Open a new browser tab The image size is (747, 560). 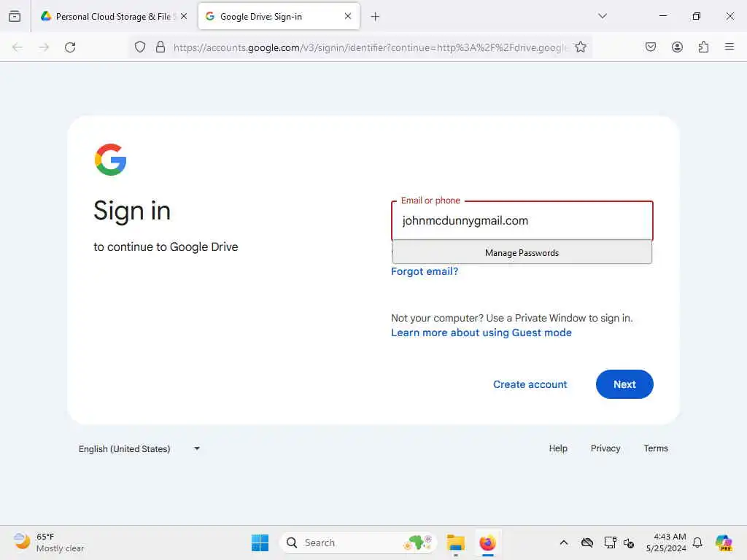[x=376, y=17]
